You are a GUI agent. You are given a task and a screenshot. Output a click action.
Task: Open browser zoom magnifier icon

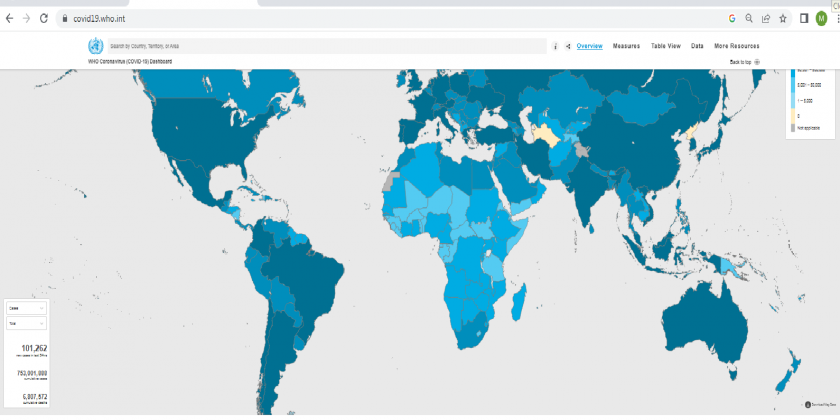[748, 18]
